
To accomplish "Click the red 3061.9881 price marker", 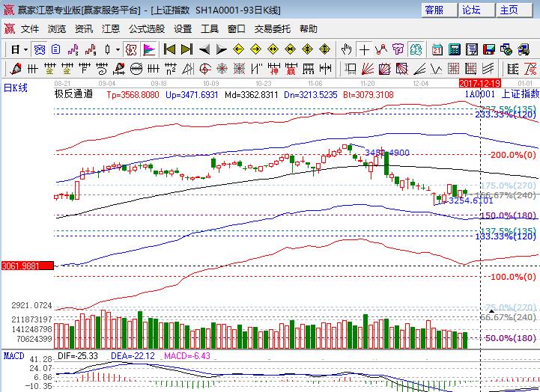I will point(27,266).
